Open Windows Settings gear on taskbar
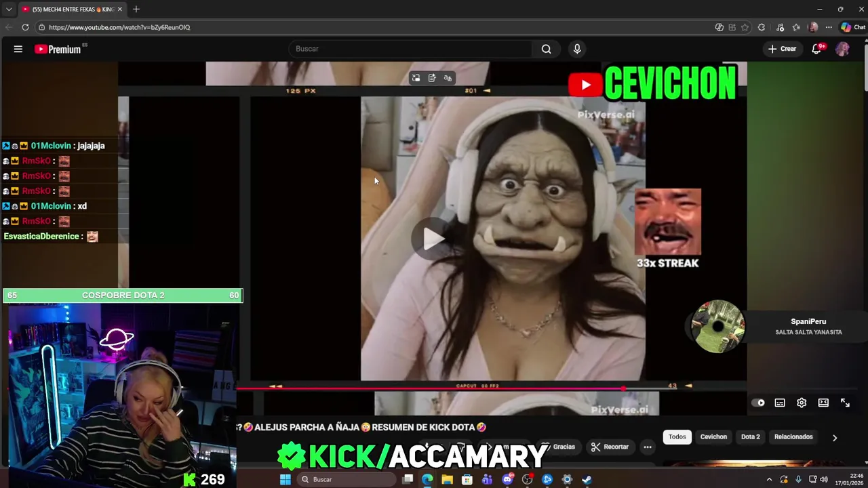868x488 pixels. click(567, 479)
